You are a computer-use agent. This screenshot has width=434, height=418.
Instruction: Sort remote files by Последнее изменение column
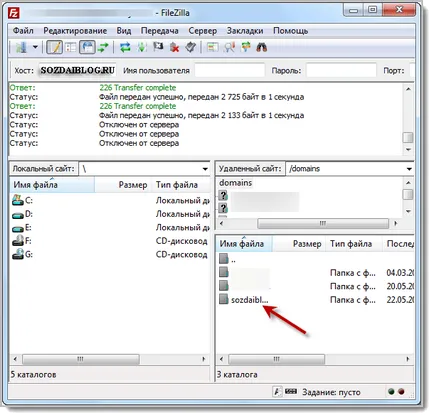click(x=398, y=244)
